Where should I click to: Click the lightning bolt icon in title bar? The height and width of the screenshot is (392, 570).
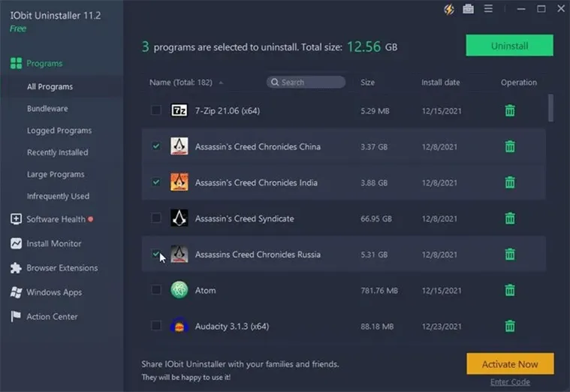click(449, 9)
